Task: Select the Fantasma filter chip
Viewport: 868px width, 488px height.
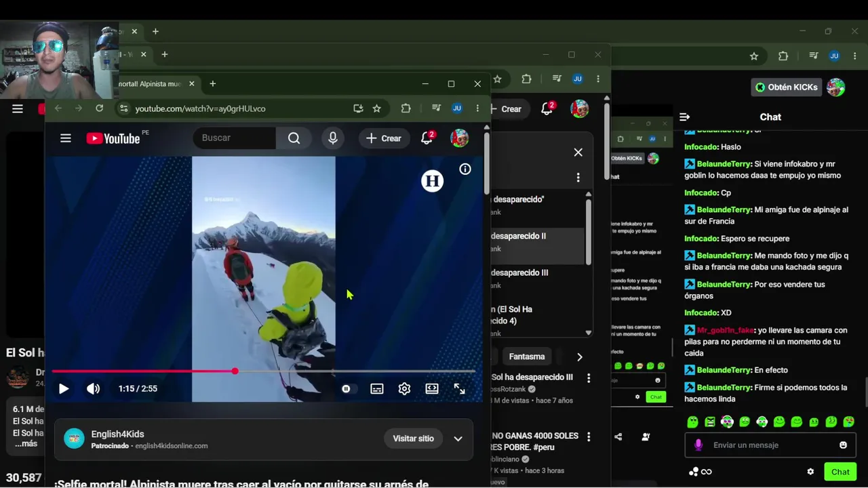Action: (527, 357)
